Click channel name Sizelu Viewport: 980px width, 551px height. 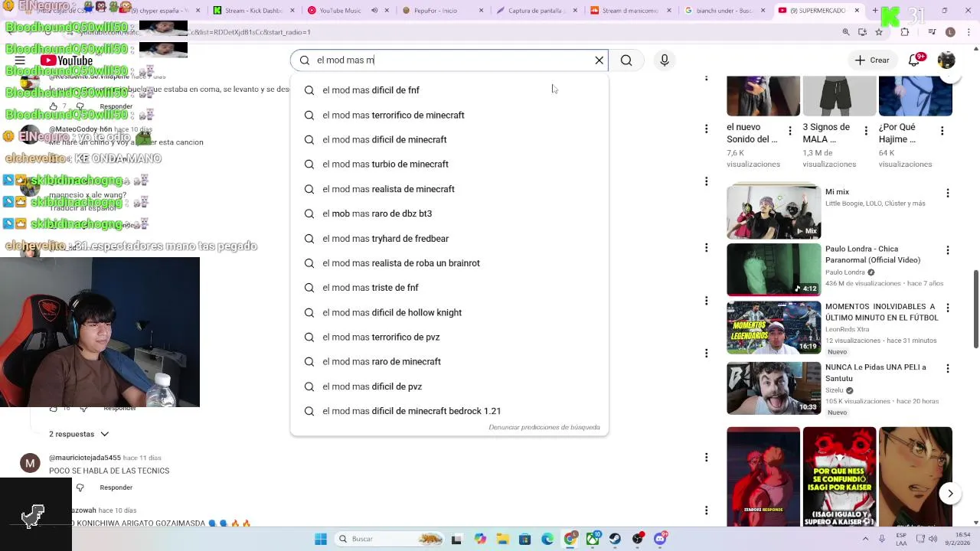834,390
